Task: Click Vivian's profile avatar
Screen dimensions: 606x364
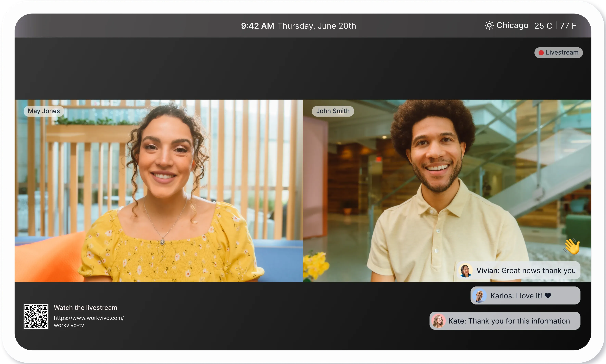Action: pyautogui.click(x=465, y=271)
